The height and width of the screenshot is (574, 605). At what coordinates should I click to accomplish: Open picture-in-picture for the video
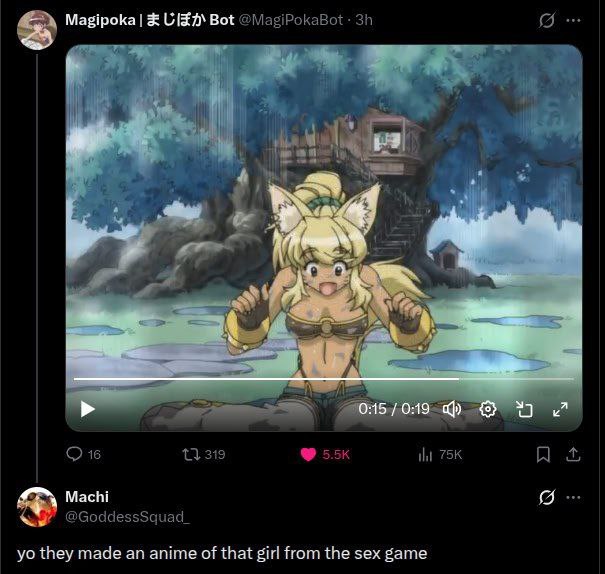pyautogui.click(x=524, y=409)
